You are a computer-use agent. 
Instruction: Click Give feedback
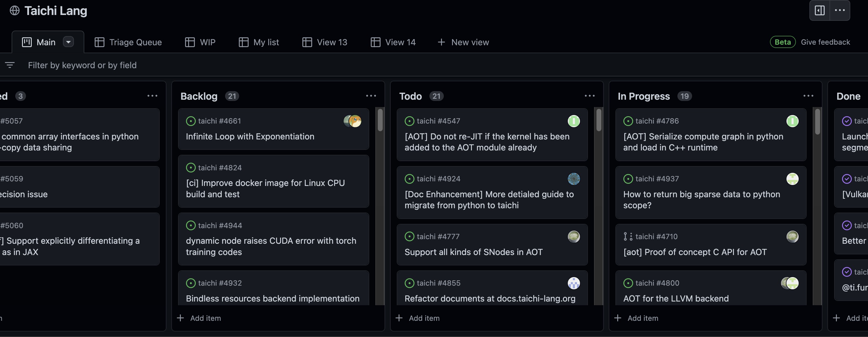point(826,42)
